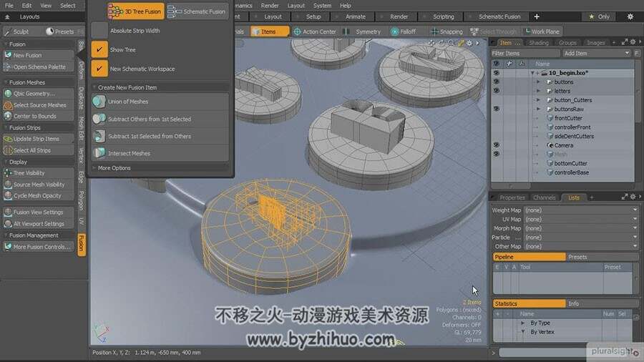The image size is (644, 362).
Task: Select the Falloff tool icon
Action: pyautogui.click(x=395, y=31)
